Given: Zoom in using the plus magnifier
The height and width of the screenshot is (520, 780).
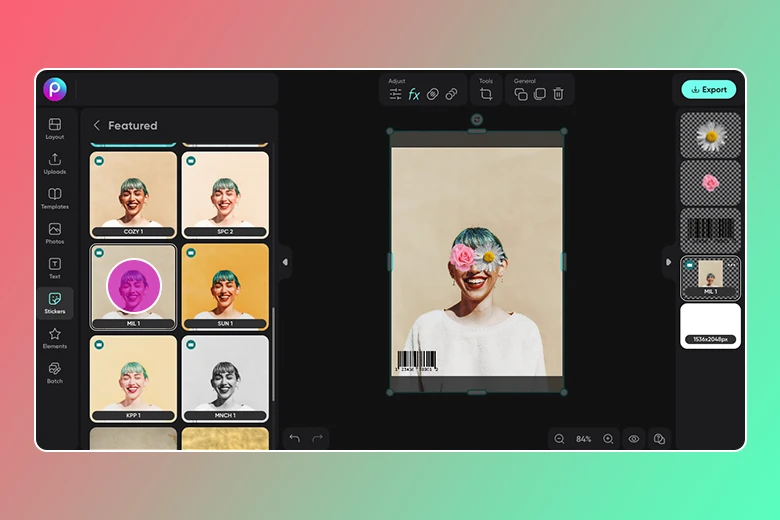Looking at the screenshot, I should [x=608, y=439].
